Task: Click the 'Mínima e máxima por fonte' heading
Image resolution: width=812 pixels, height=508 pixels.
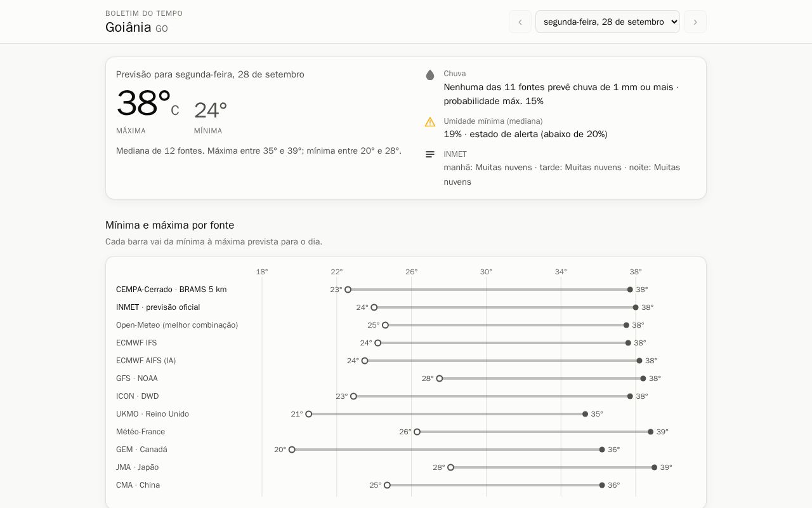Action: [169, 225]
